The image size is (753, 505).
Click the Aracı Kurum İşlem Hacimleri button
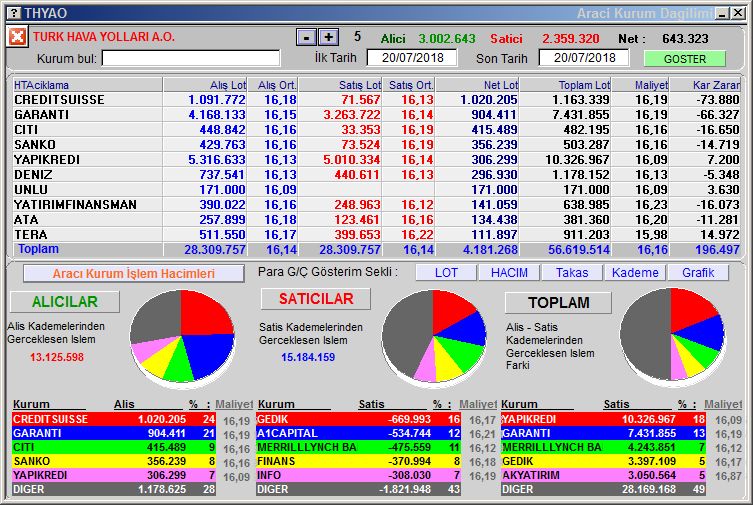coord(134,274)
